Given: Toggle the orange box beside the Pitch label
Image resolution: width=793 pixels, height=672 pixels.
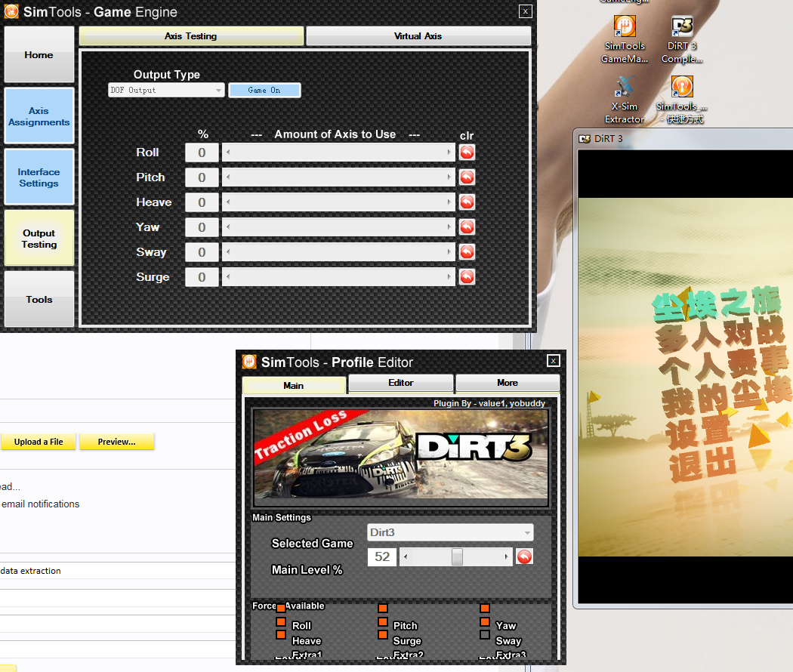Looking at the screenshot, I should point(383,621).
